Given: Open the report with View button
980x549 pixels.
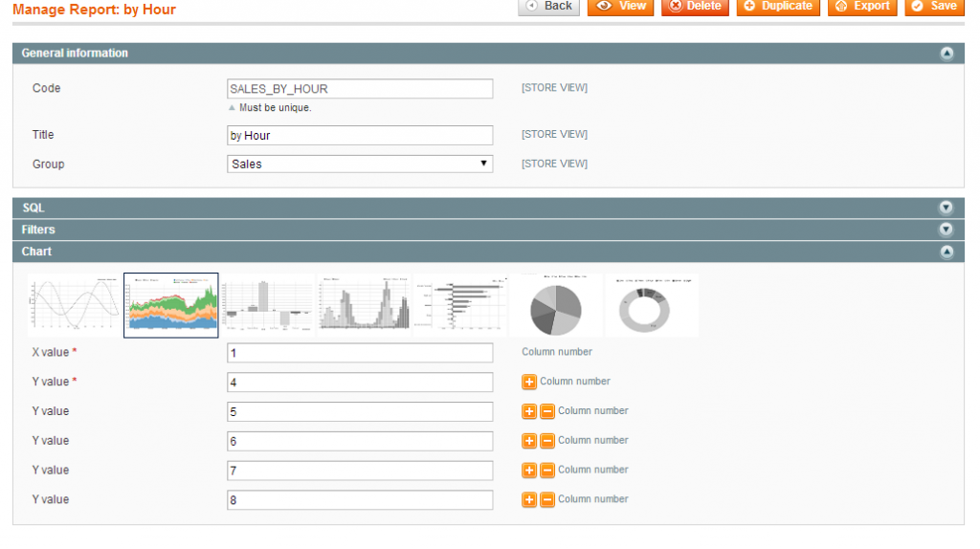Looking at the screenshot, I should click(620, 7).
